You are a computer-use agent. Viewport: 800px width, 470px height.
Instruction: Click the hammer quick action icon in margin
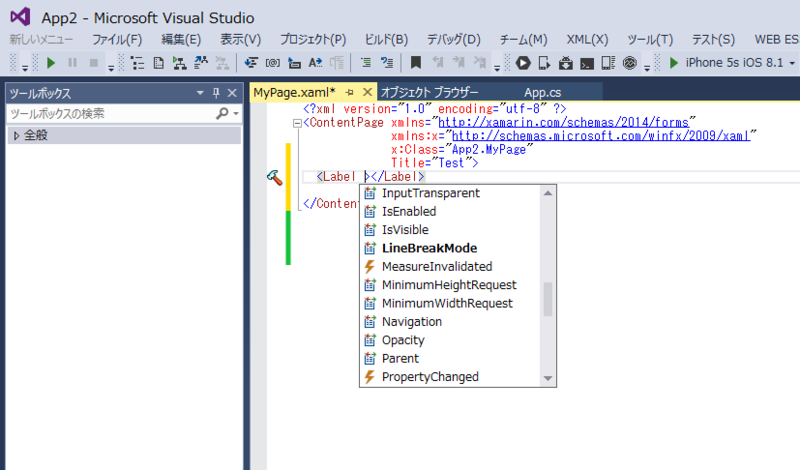tap(274, 178)
